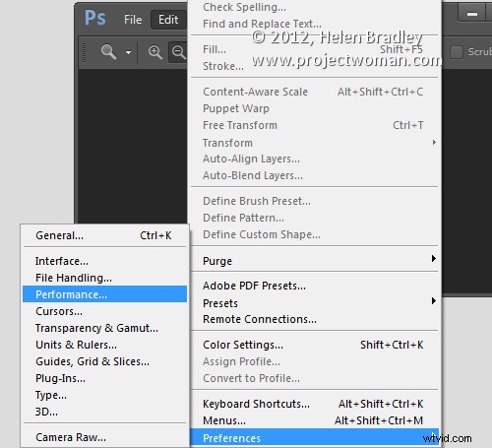Select Color Settings... menu item
The height and width of the screenshot is (448, 492).
point(314,345)
